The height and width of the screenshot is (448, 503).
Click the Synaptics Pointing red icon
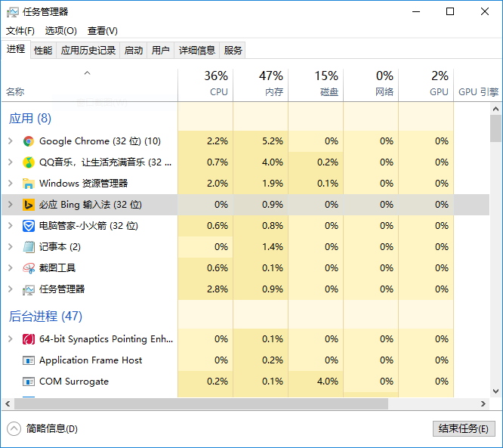29,339
